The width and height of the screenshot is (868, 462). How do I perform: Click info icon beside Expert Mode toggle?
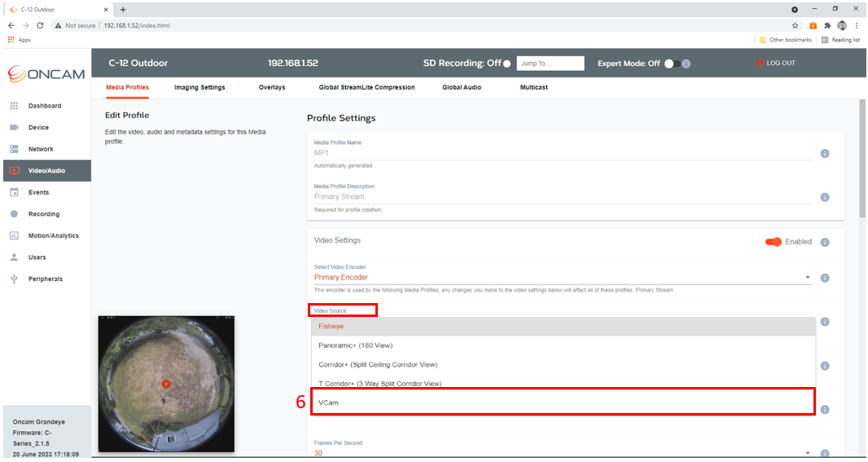(686, 64)
